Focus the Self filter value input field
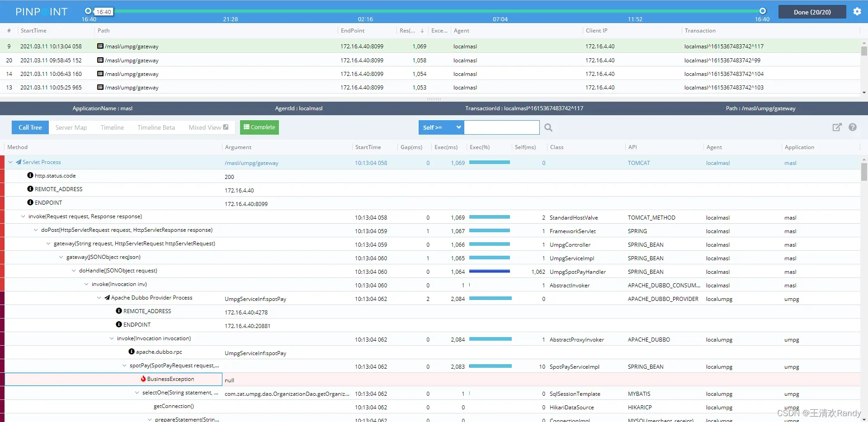Image resolution: width=868 pixels, height=422 pixels. click(502, 127)
